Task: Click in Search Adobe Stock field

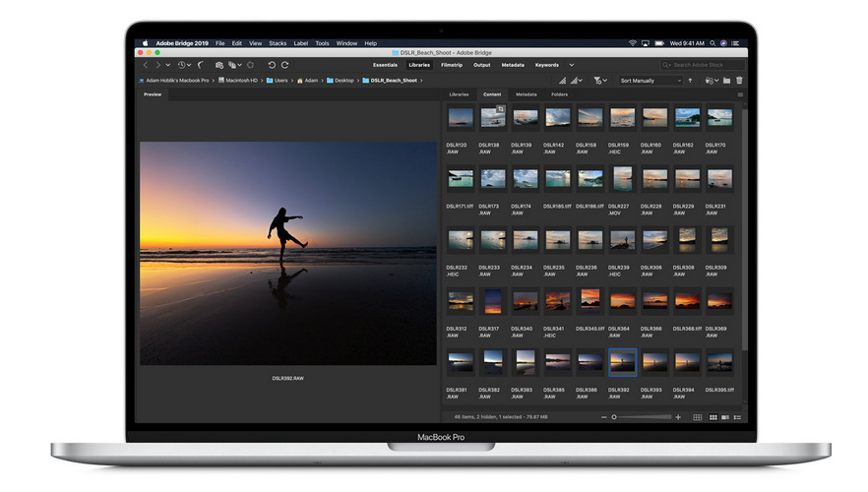Action: click(x=702, y=65)
